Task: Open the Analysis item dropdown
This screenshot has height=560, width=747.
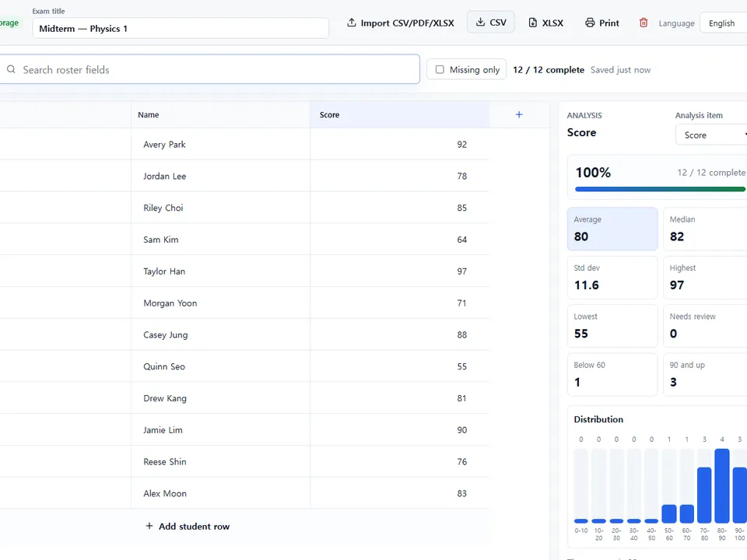Action: pos(710,135)
